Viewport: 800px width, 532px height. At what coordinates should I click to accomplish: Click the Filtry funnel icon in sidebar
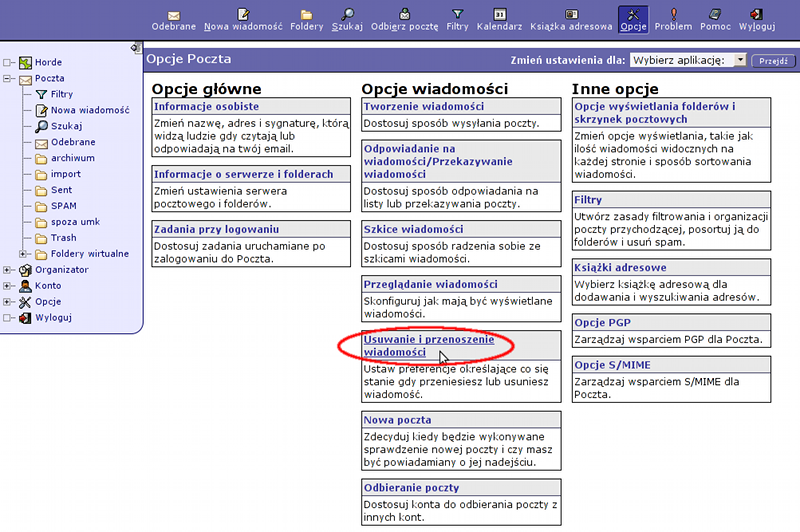pos(41,94)
